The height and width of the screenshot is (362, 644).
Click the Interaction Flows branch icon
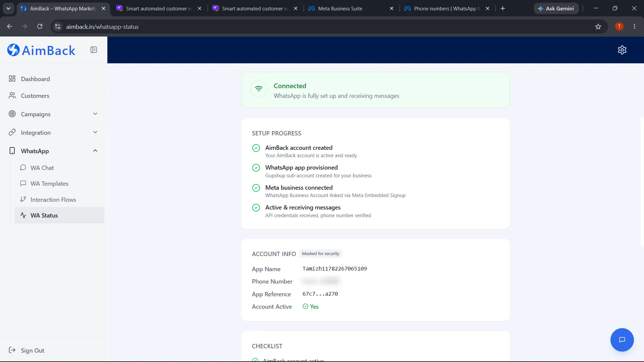(23, 199)
